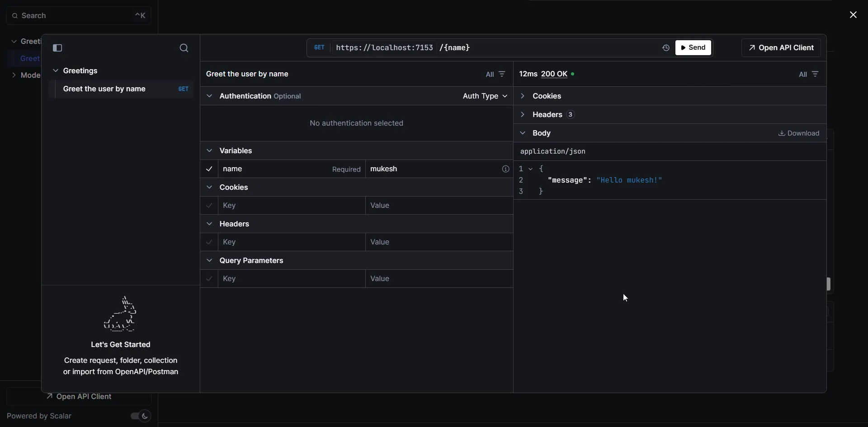
Task: Toggle the sidebar panel icon
Action: (x=57, y=48)
